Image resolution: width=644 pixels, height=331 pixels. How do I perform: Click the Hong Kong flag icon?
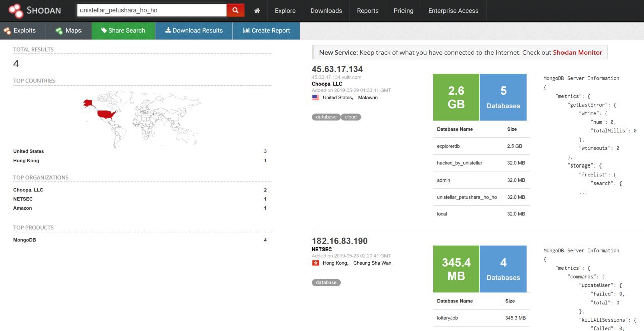point(315,263)
